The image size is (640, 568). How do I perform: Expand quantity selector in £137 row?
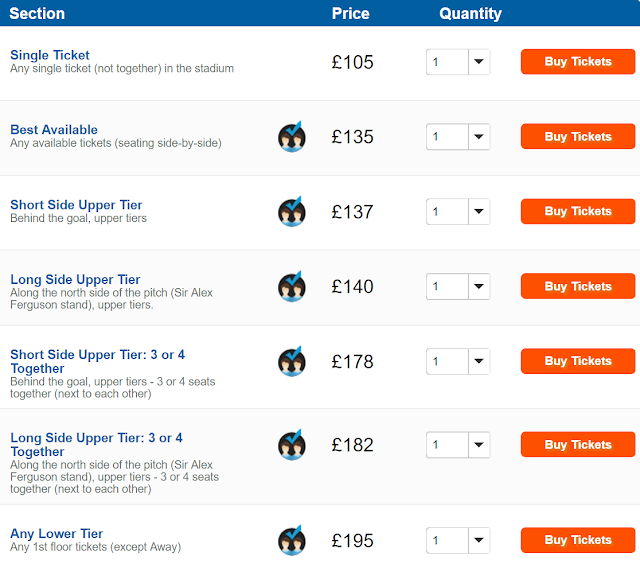tap(458, 212)
